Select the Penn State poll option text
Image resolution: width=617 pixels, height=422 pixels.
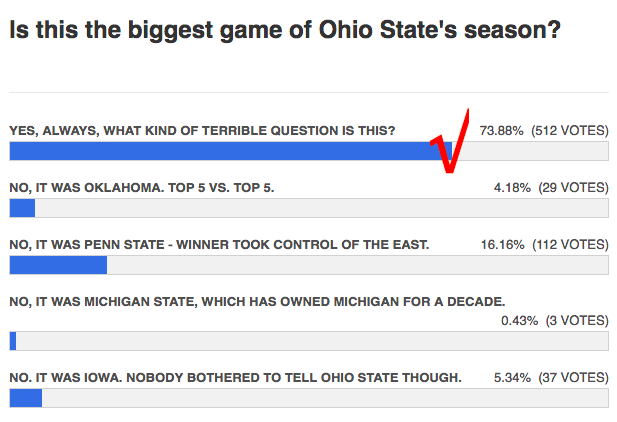tap(219, 245)
